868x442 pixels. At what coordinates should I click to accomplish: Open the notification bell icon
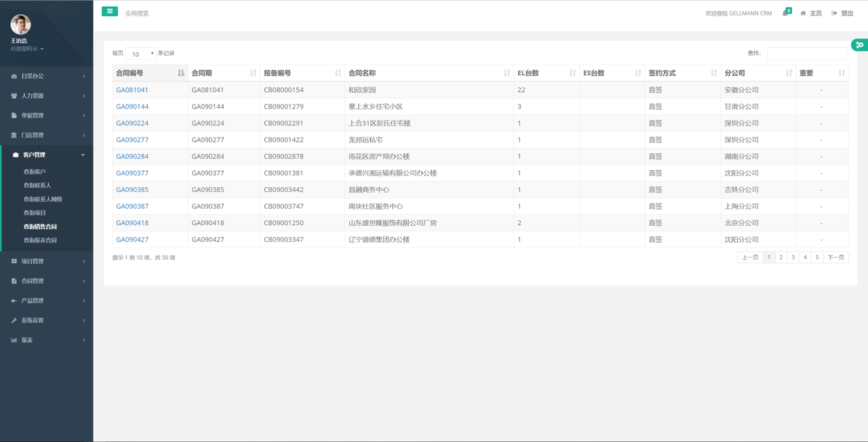click(785, 13)
